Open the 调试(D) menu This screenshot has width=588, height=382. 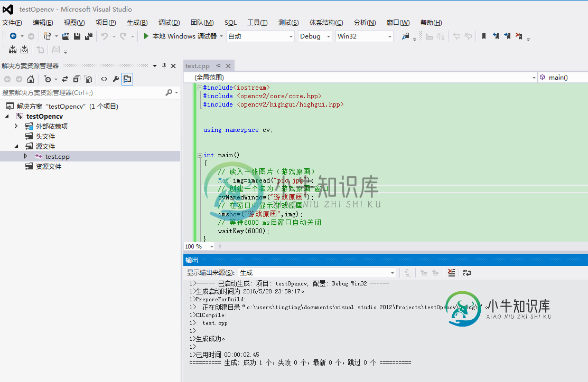pos(169,23)
